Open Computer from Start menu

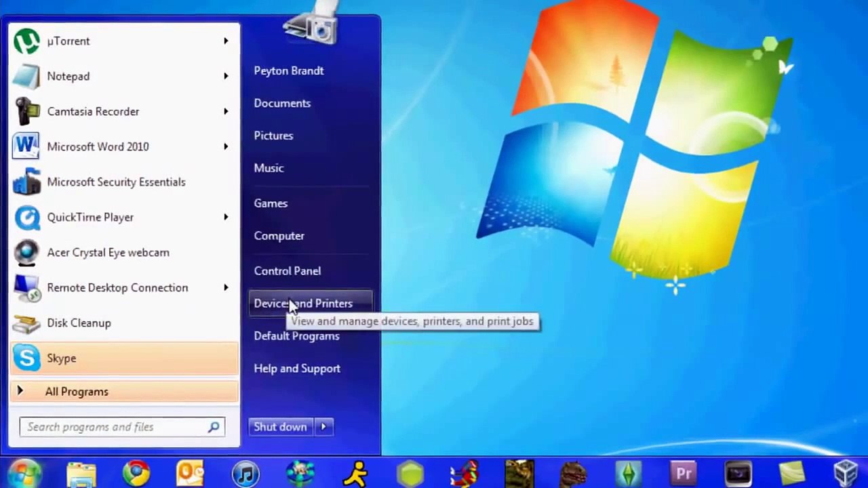[279, 236]
